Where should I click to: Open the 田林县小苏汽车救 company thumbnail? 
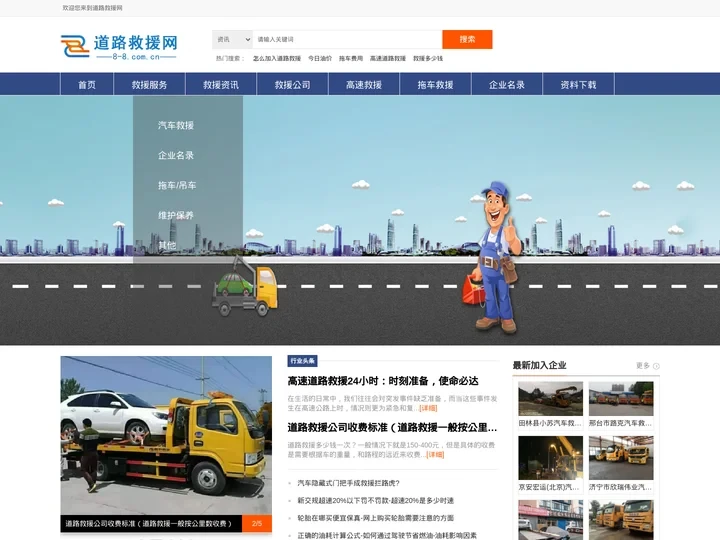click(x=551, y=399)
